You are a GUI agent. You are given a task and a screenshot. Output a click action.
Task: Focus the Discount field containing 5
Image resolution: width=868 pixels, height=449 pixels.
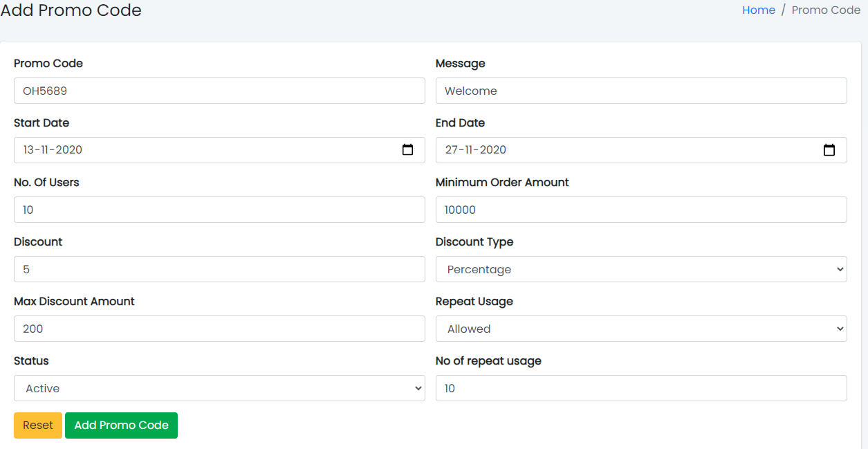pos(219,269)
